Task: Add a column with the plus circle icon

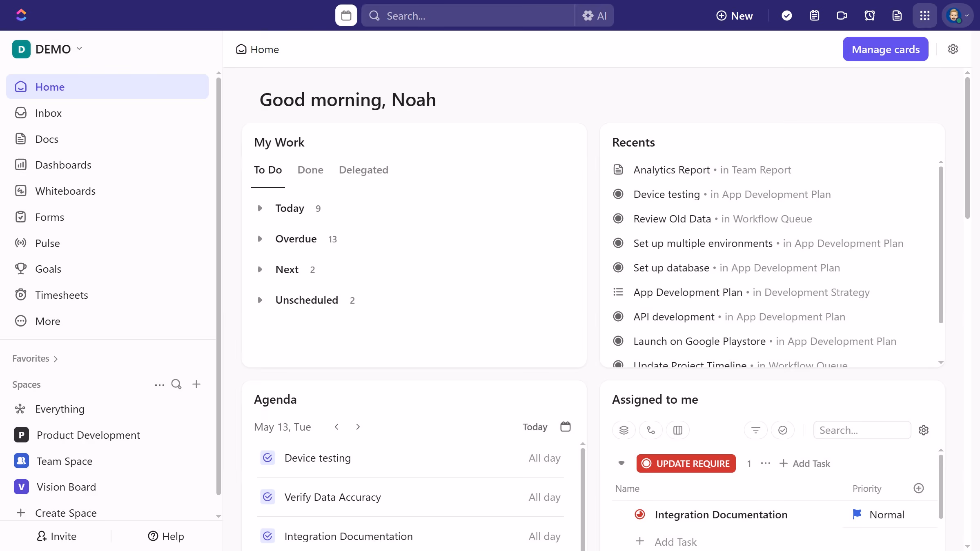Action: [919, 488]
